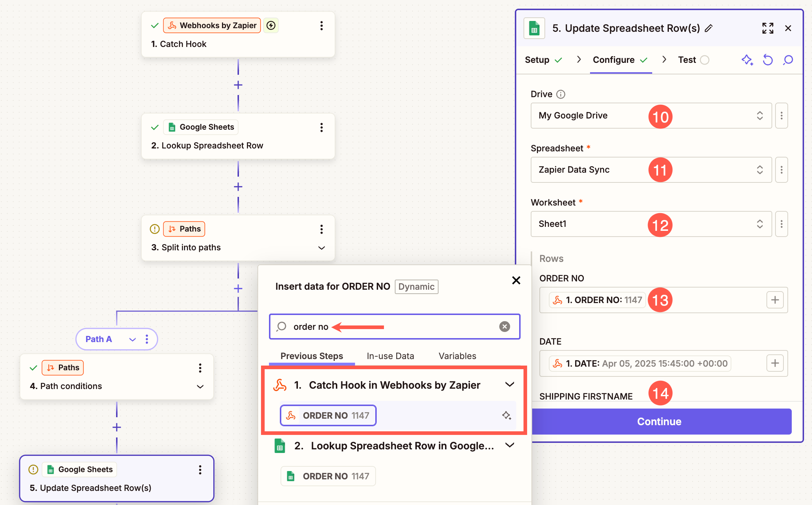812x505 pixels.
Task: Select the '2. Lookup Spreadsheet Row' step card
Action: (x=238, y=137)
